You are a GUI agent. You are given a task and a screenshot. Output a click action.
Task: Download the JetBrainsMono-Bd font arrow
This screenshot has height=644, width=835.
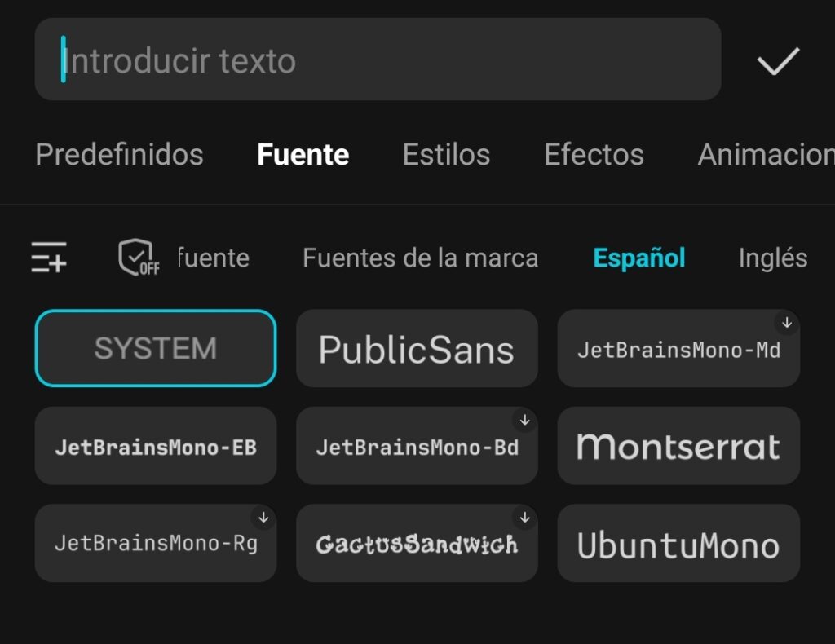coord(525,421)
